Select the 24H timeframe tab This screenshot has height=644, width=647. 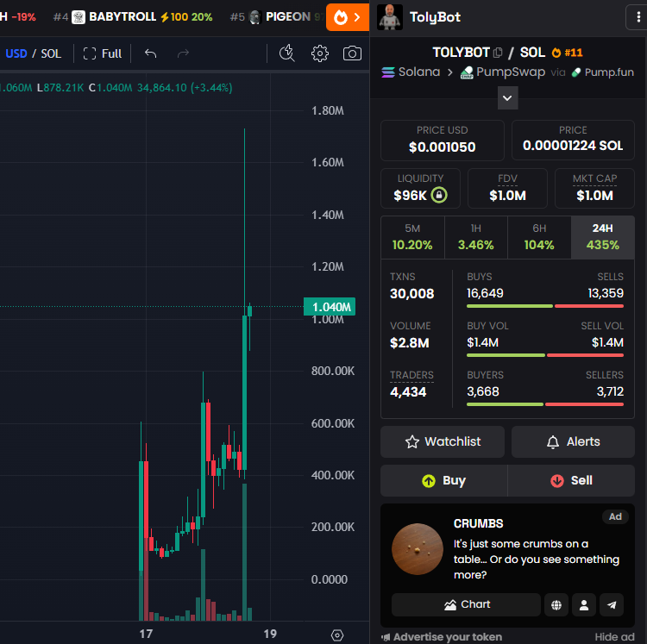pos(603,237)
